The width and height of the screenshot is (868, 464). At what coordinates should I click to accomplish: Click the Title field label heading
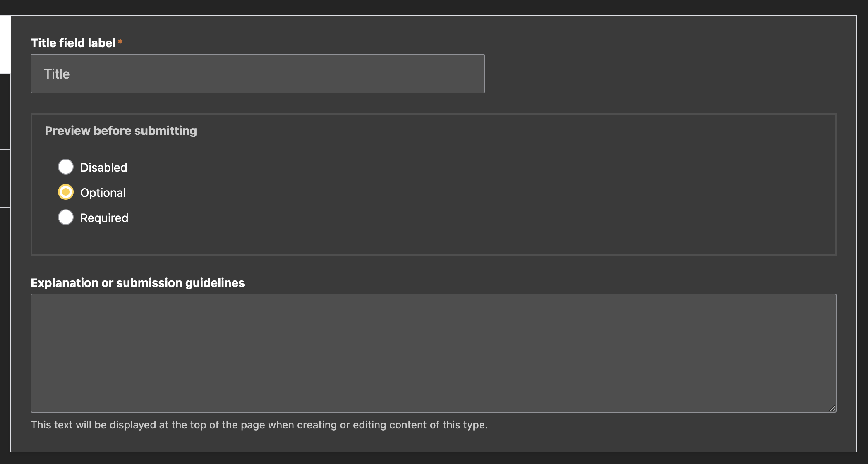(73, 43)
